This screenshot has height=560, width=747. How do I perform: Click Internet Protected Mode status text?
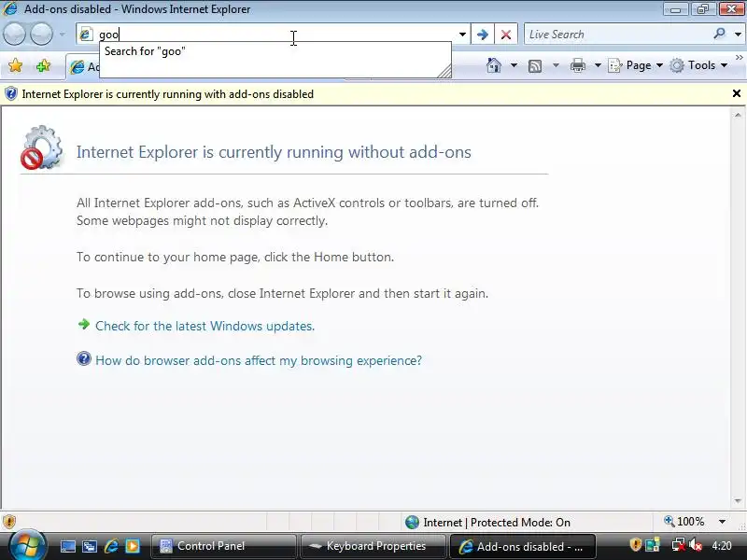coord(497,523)
